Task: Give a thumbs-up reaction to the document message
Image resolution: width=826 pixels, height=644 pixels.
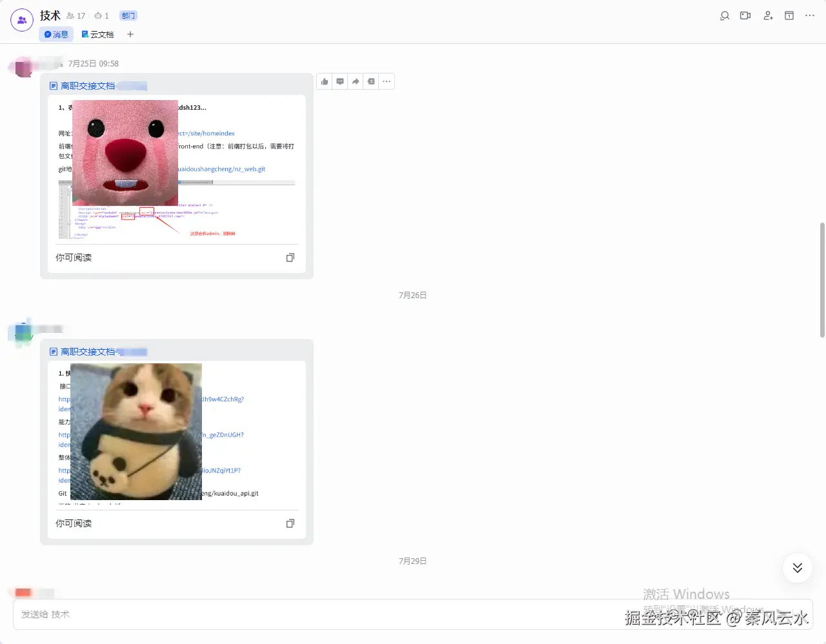Action: tap(325, 81)
